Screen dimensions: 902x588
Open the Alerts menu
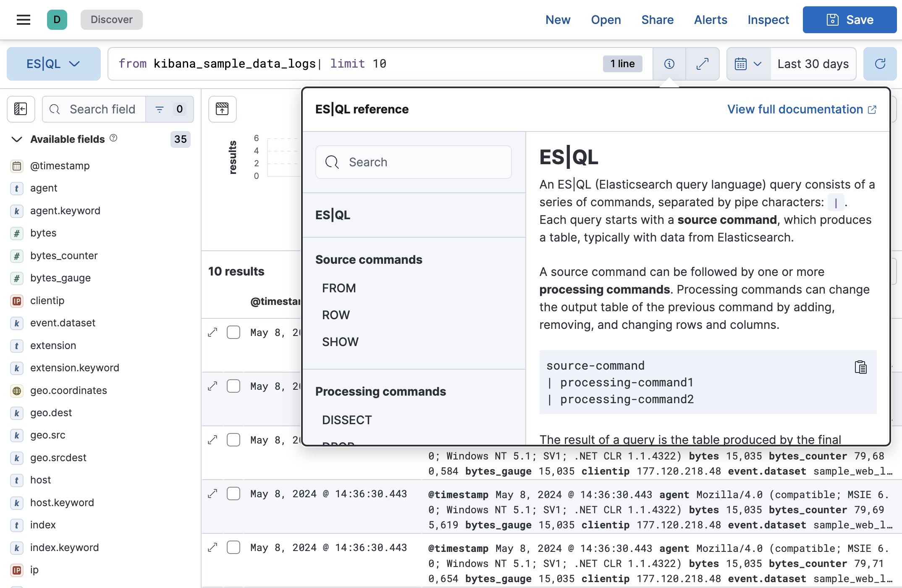(710, 19)
